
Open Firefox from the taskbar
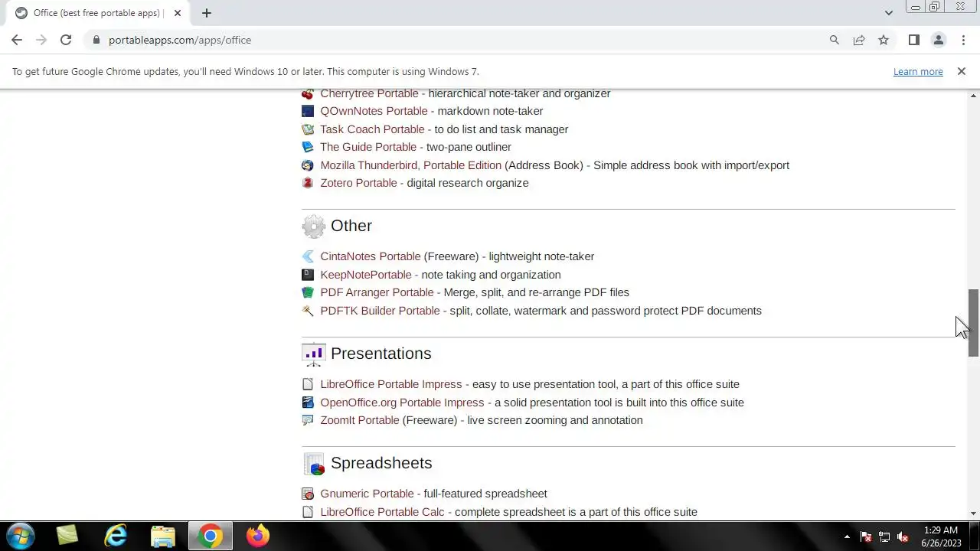(x=258, y=536)
